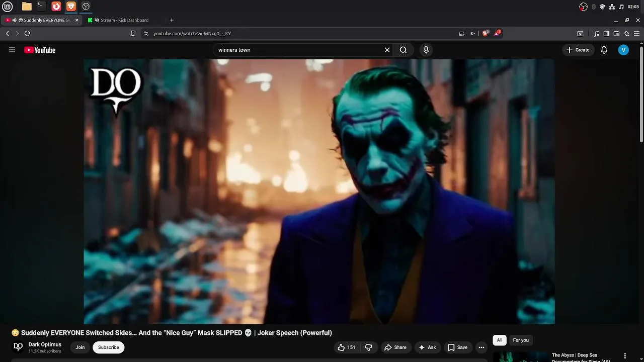Open the YouTube guide hamburger menu
Image resolution: width=644 pixels, height=362 pixels.
coord(12,50)
